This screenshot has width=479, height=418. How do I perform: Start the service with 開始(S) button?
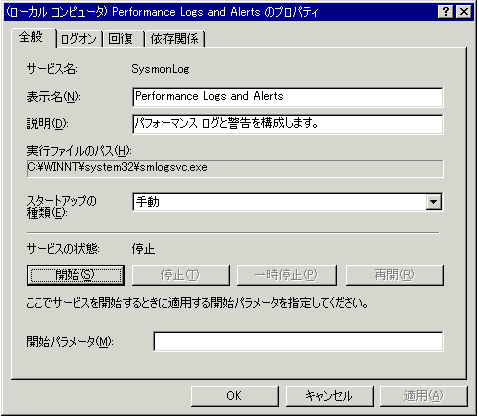tap(76, 275)
